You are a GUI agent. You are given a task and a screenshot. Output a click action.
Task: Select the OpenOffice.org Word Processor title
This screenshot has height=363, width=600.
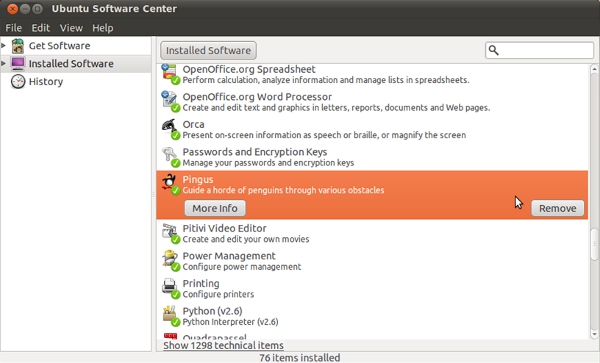click(x=257, y=97)
